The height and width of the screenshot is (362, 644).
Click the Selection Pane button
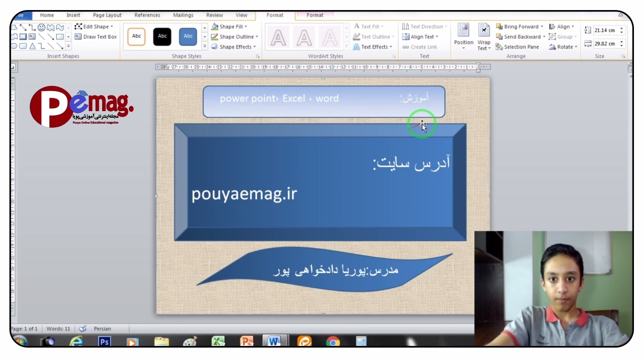coord(517,47)
